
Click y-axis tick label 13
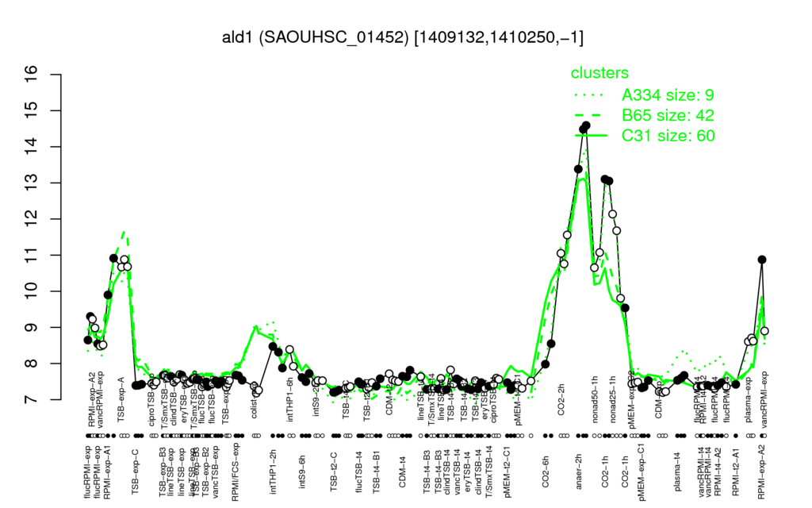coord(32,183)
